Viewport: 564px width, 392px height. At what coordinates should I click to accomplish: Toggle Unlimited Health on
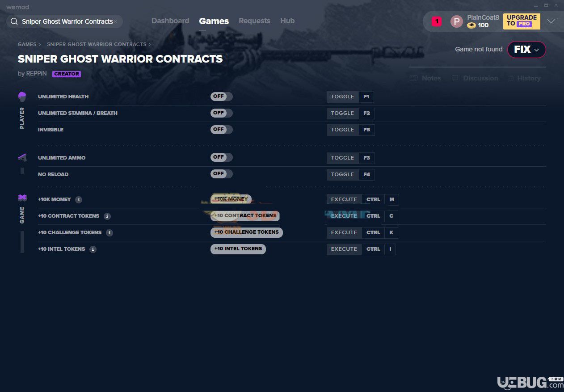222,97
